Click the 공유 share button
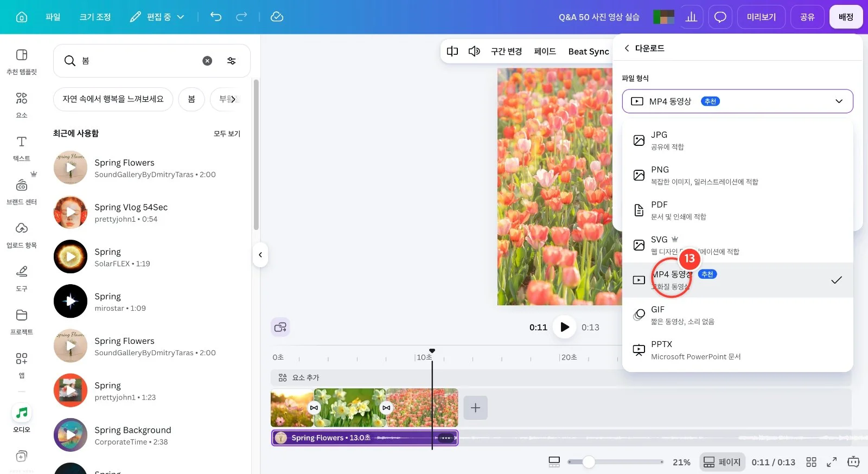Viewport: 868px width, 474px height. click(807, 17)
